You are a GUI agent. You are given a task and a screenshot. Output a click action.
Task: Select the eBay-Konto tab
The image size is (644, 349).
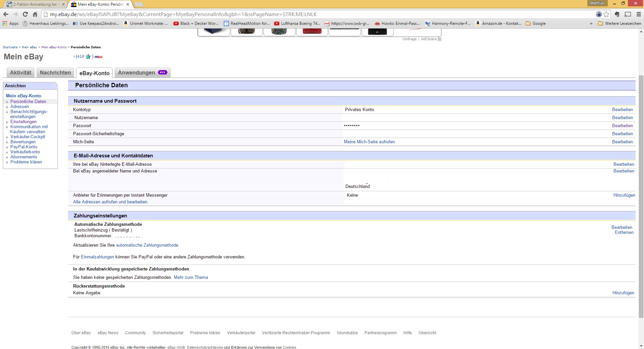pyautogui.click(x=94, y=73)
